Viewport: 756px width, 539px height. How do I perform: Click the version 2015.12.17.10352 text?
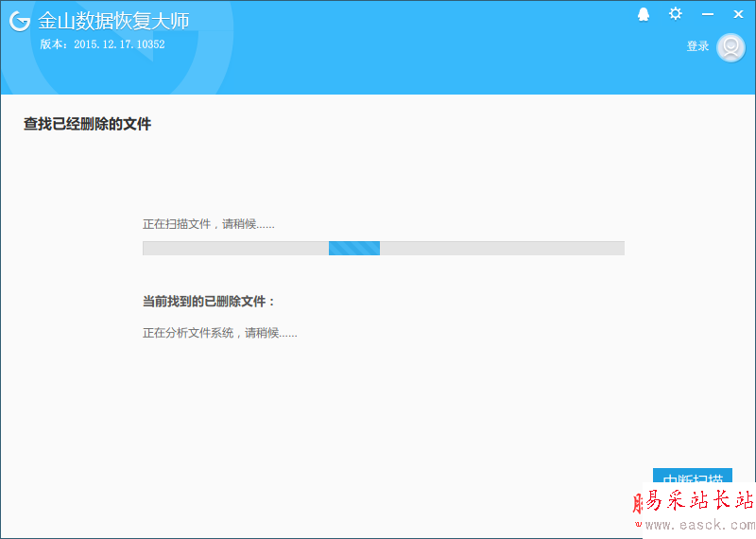102,44
